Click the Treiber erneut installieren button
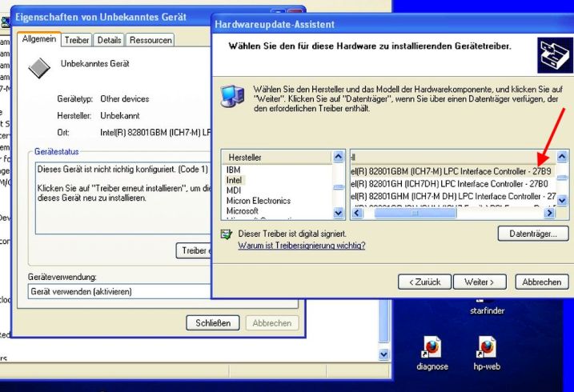This screenshot has height=392, width=574. [194, 250]
